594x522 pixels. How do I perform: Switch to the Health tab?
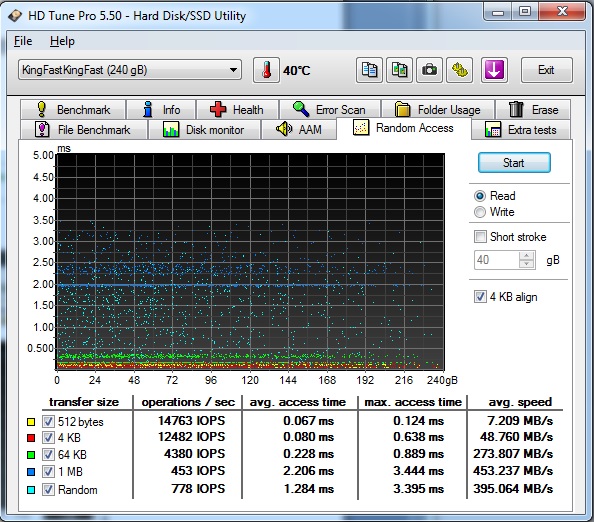238,109
